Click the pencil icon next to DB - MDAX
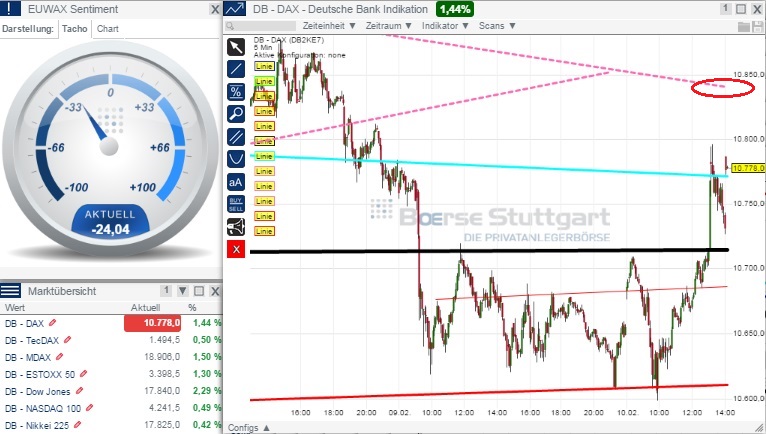Viewport: 766px width, 434px height. [x=60, y=357]
